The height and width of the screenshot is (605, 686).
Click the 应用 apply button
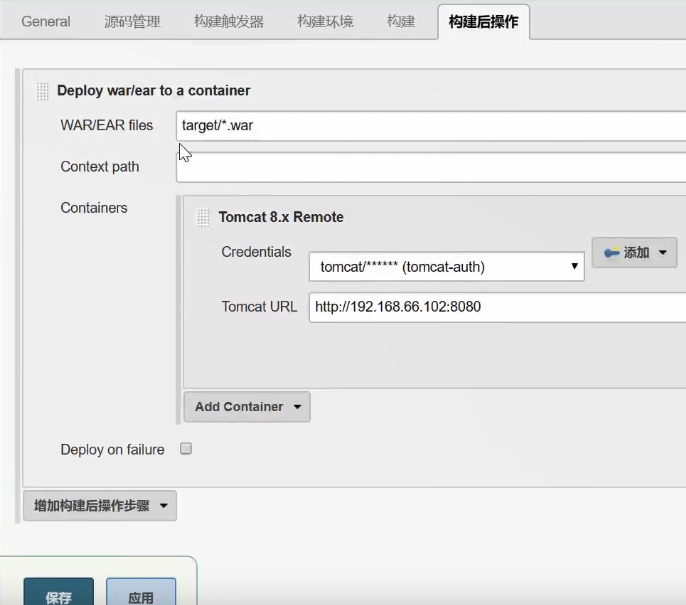point(141,592)
